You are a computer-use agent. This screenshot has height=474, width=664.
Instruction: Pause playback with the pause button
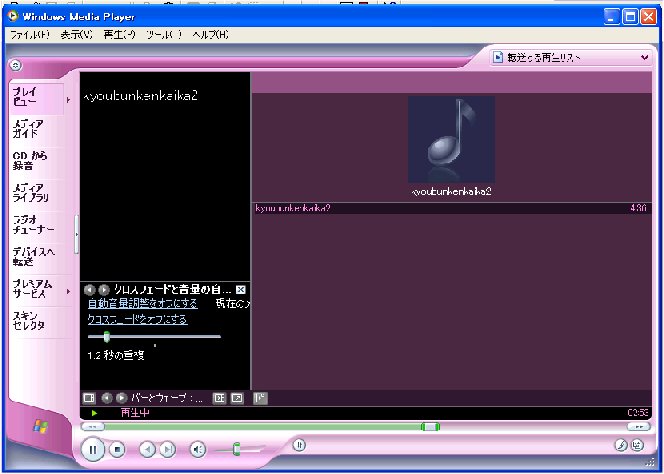pyautogui.click(x=93, y=449)
